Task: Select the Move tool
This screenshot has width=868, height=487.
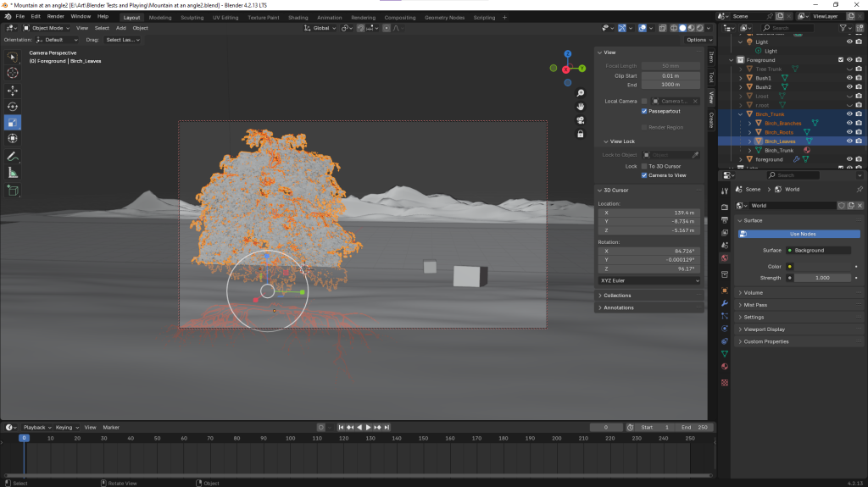Action: pos(13,91)
